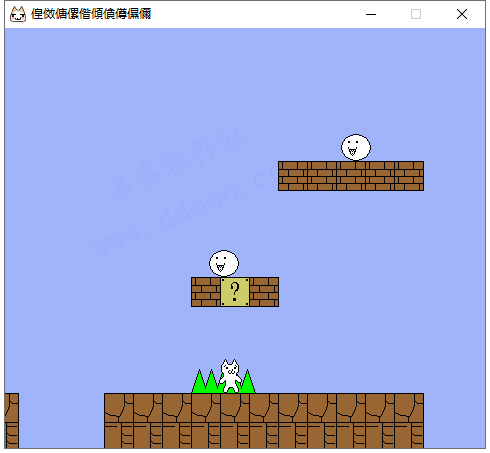This screenshot has height=453, width=490.
Task: Click the white cat player character
Action: (231, 376)
